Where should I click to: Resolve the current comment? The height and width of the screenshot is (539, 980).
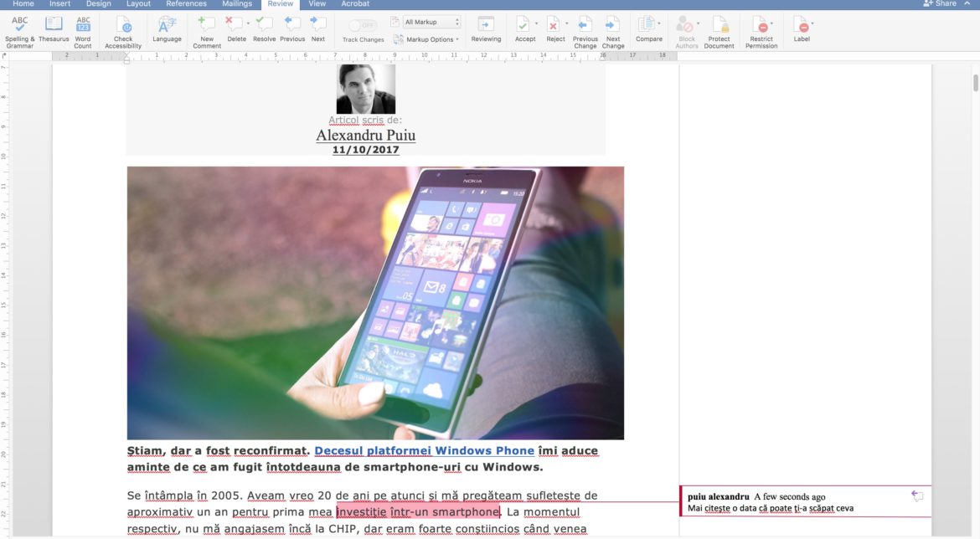[264, 29]
